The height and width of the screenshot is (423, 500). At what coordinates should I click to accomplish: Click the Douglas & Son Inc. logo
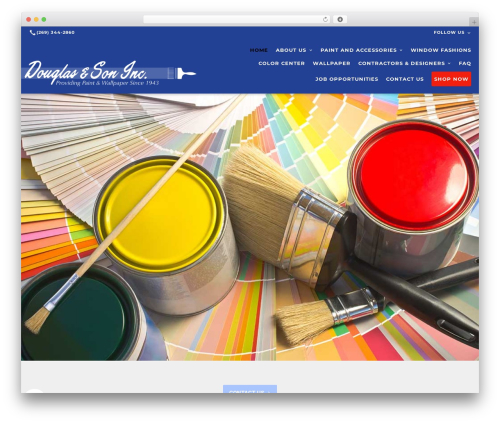coord(110,73)
